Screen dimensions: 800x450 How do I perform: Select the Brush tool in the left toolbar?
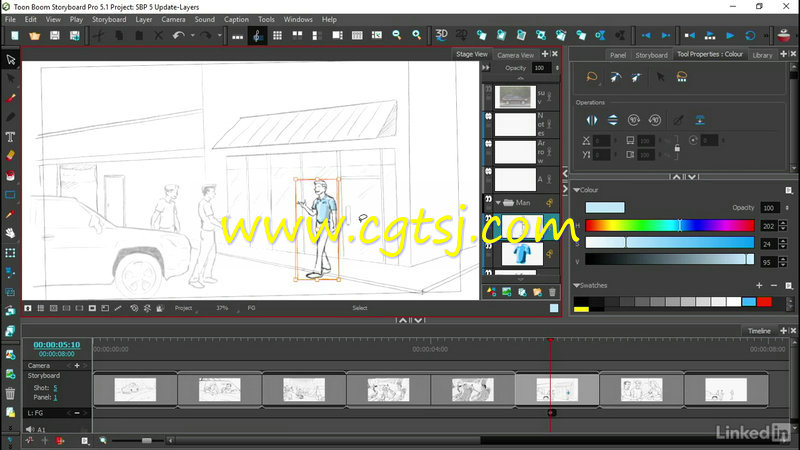tap(10, 98)
